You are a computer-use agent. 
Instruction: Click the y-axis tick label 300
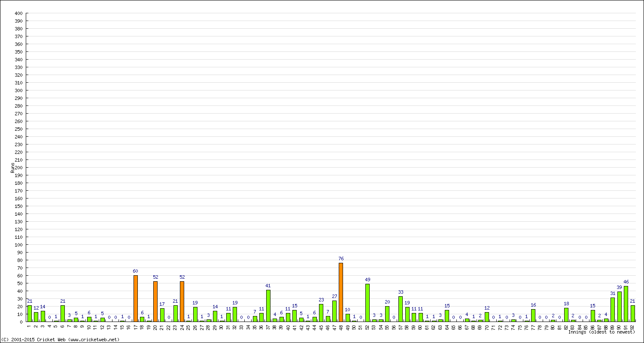(18, 90)
